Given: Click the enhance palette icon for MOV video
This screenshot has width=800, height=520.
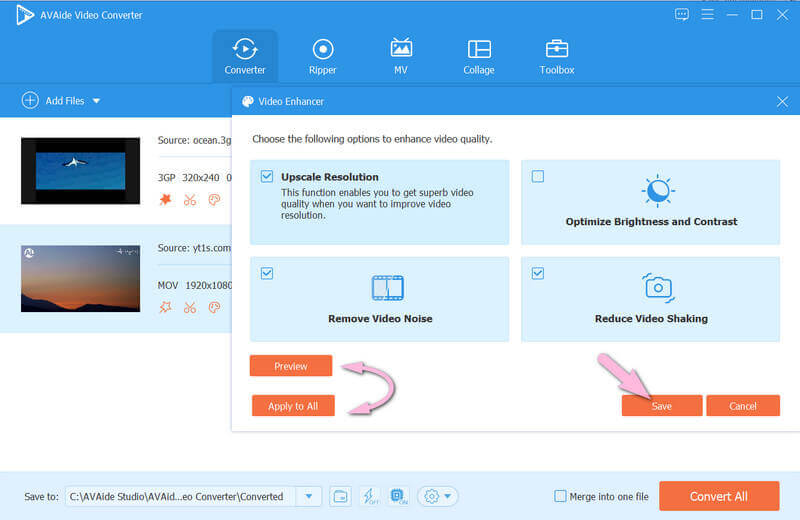Looking at the screenshot, I should point(214,307).
